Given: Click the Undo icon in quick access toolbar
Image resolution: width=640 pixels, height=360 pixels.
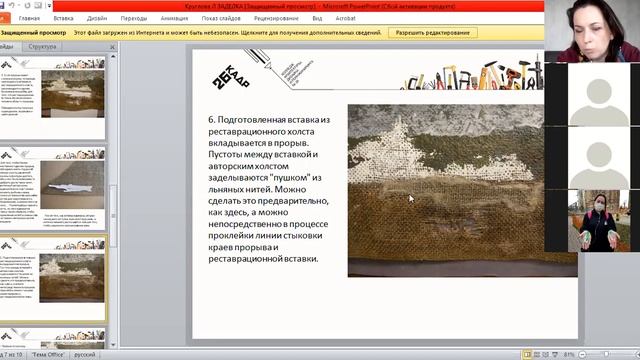Looking at the screenshot, I should click(12, 6).
